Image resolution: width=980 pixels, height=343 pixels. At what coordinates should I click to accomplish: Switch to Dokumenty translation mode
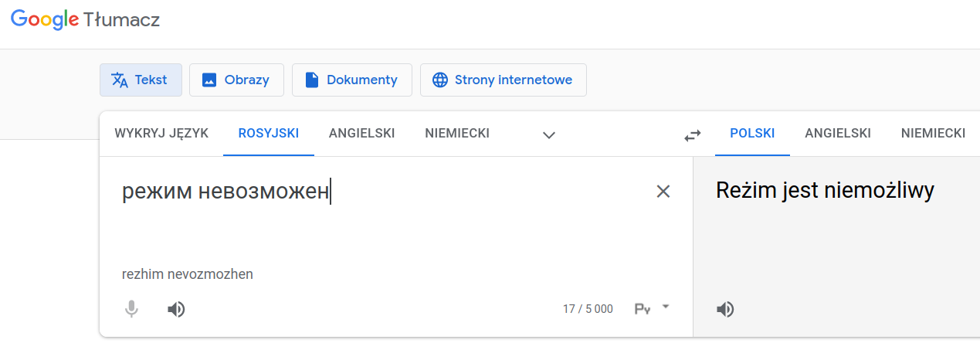coord(351,80)
